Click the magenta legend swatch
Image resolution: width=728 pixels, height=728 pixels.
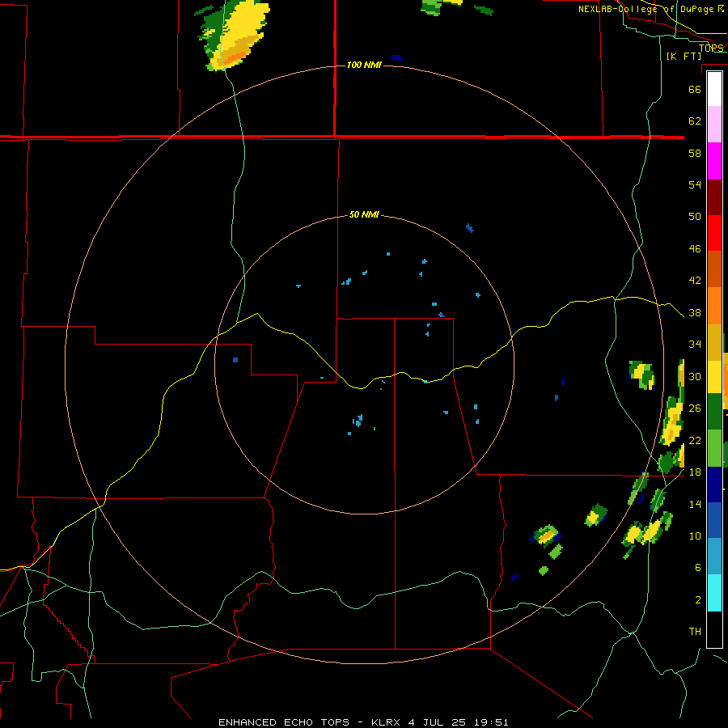714,161
